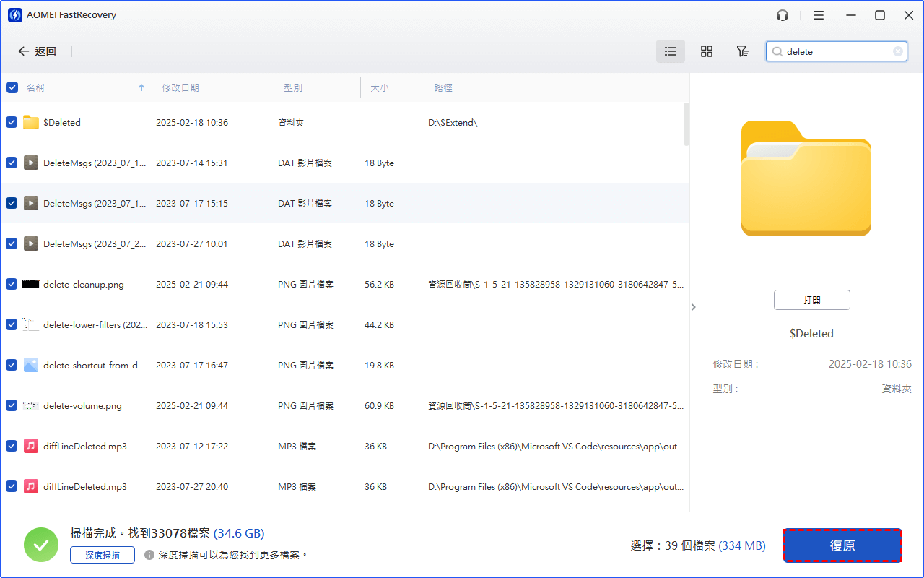Sort files by 修改日期 column
This screenshot has width=924, height=578.
180,87
